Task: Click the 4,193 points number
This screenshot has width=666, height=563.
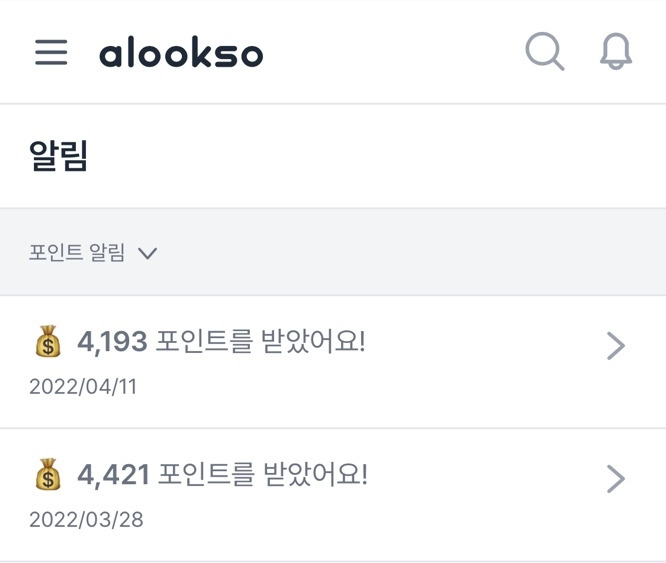Action: 112,343
